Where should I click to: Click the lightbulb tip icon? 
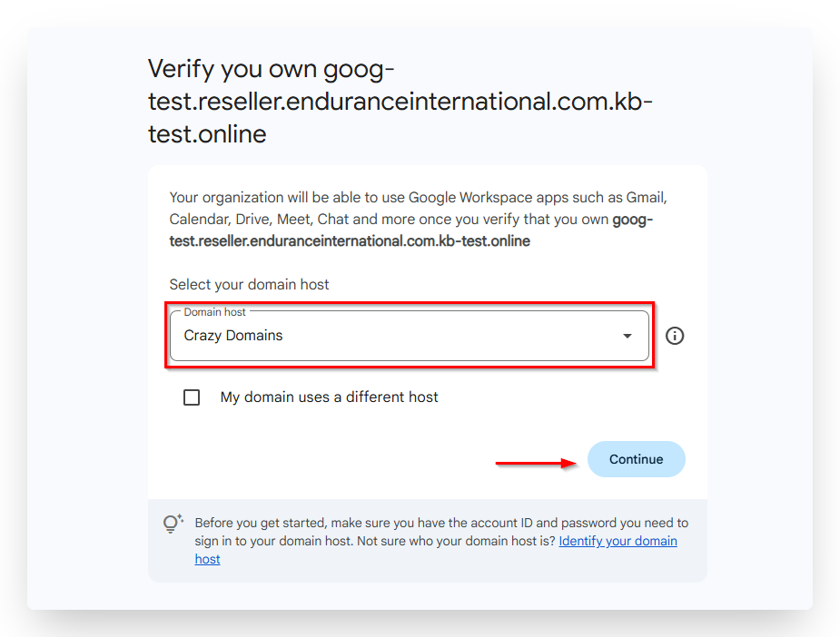173,524
